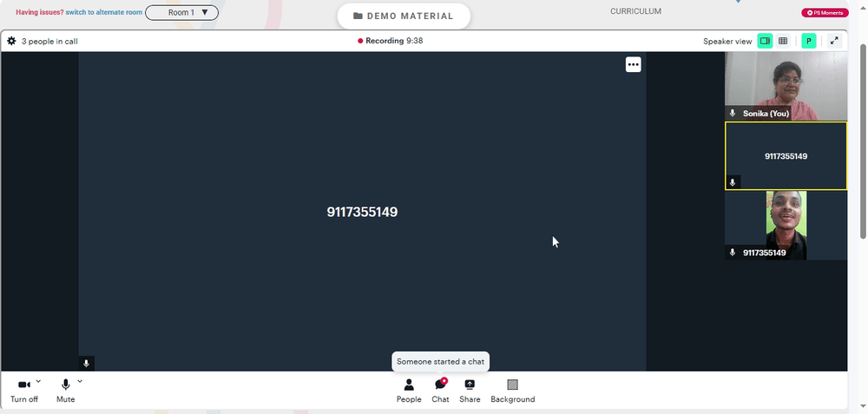Viewport: 868px width, 414px height.
Task: Expand camera options chevron
Action: (38, 381)
